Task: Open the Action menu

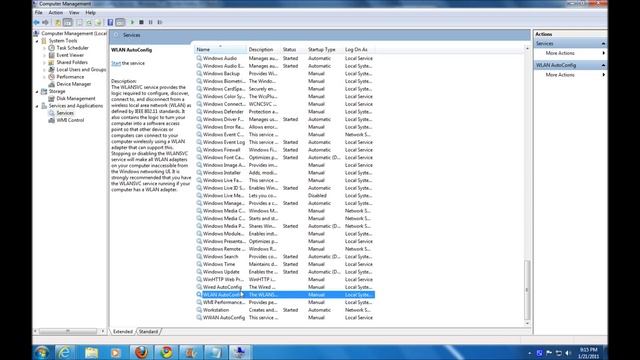Action: coord(56,13)
